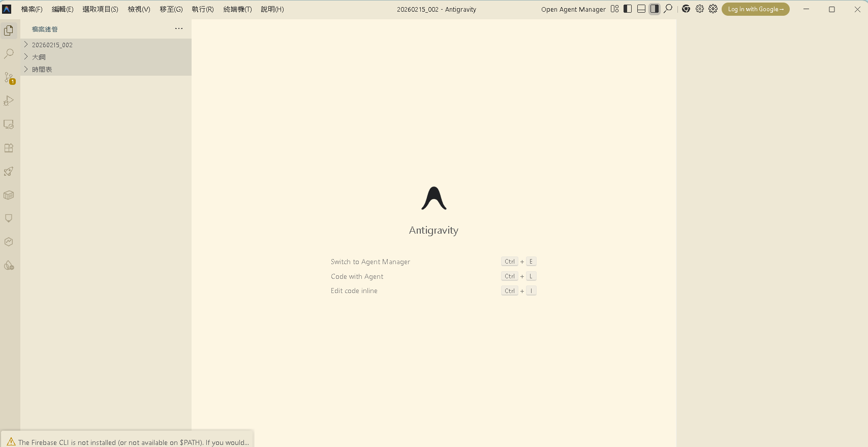Open the 終端機(T) menu
Screen dimensions: 868x447
click(x=237, y=9)
